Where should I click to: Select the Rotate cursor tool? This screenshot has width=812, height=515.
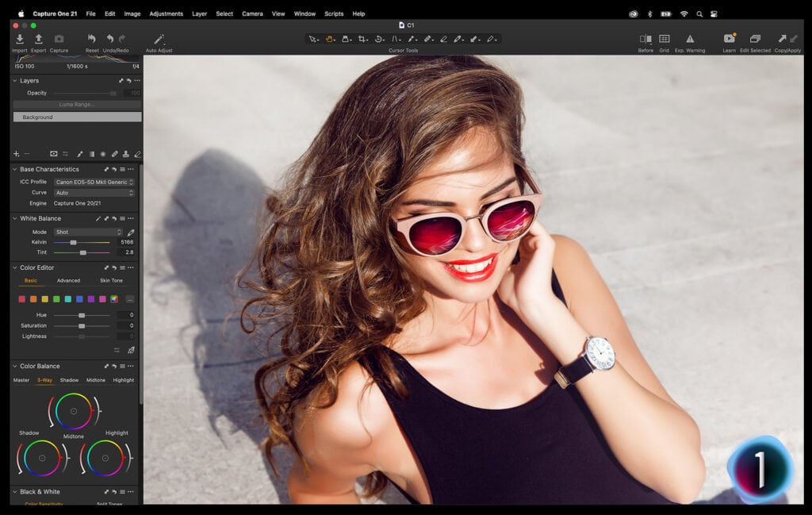coord(379,39)
